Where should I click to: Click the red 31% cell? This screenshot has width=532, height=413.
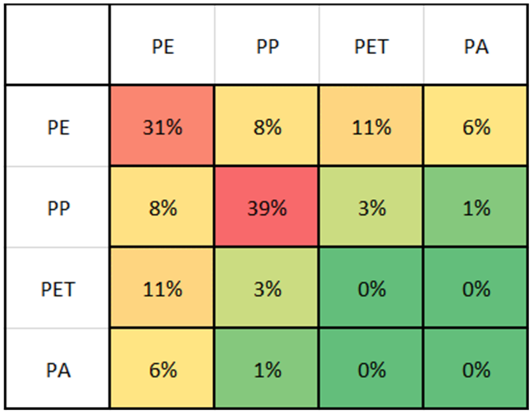pos(162,127)
